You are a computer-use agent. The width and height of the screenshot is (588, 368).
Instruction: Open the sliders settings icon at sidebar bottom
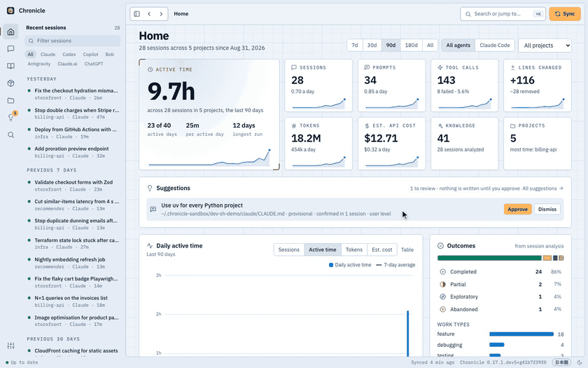pos(11,346)
